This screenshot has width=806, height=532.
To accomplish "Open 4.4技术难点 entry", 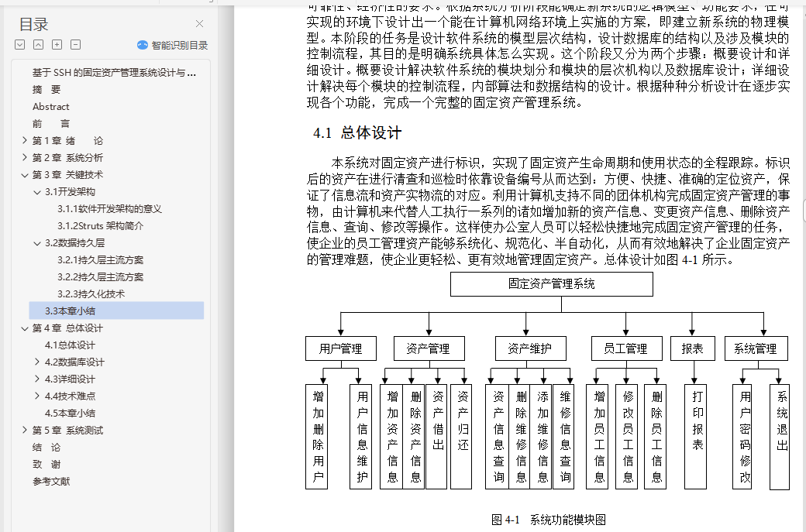I will pyautogui.click(x=70, y=396).
